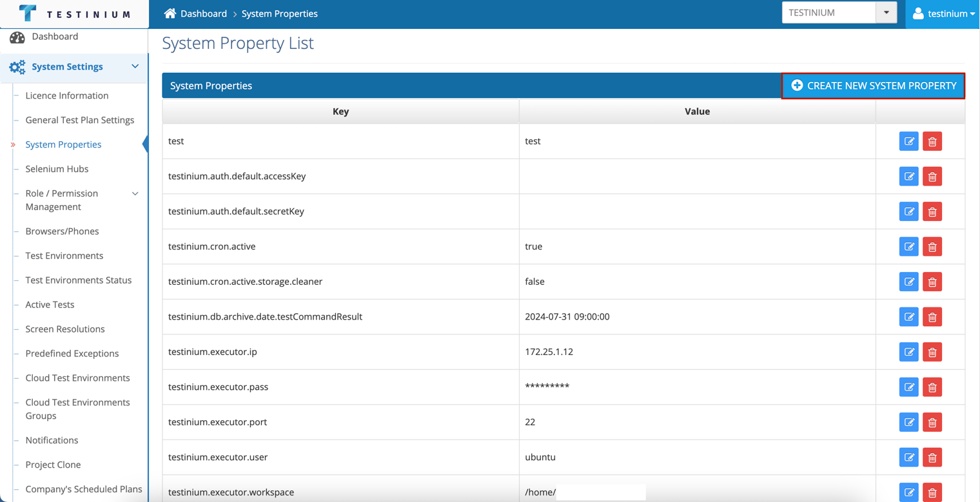Delete the testinium.executor.pass property
Viewport: 980px width, 502px height.
(932, 387)
